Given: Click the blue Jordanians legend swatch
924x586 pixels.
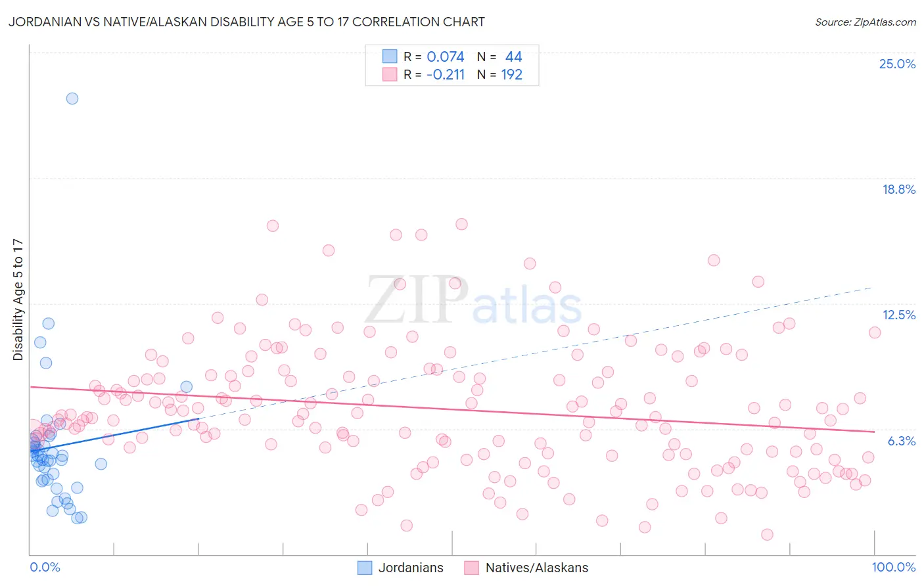Looking at the screenshot, I should pos(365,568).
